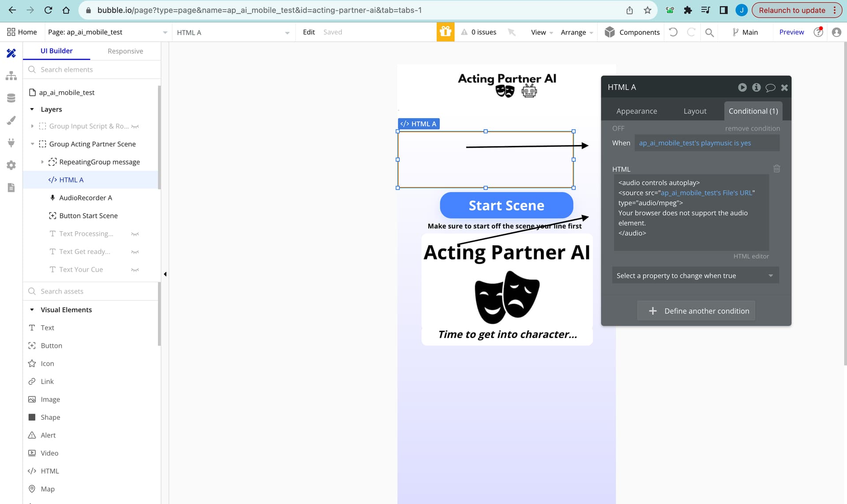Go to browser home page

[x=66, y=10]
